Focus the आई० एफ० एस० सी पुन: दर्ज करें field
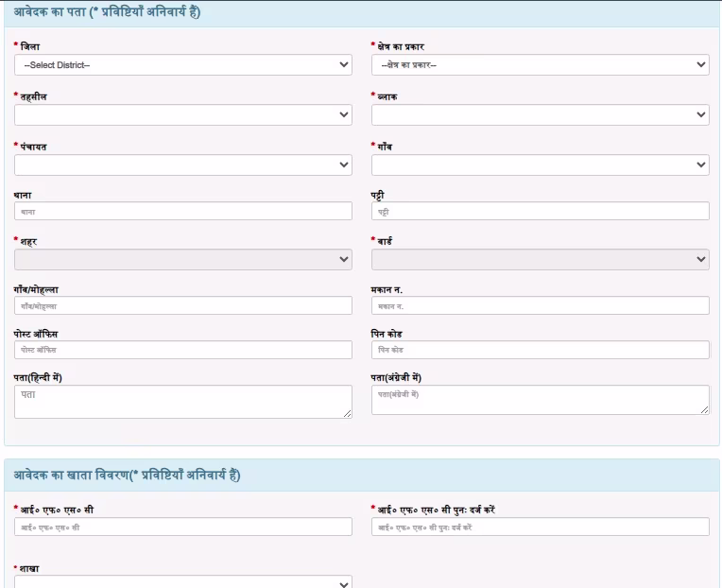This screenshot has height=588, width=722. tap(540, 527)
